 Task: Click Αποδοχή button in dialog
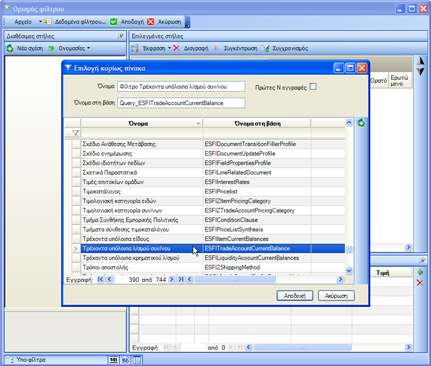tap(295, 296)
